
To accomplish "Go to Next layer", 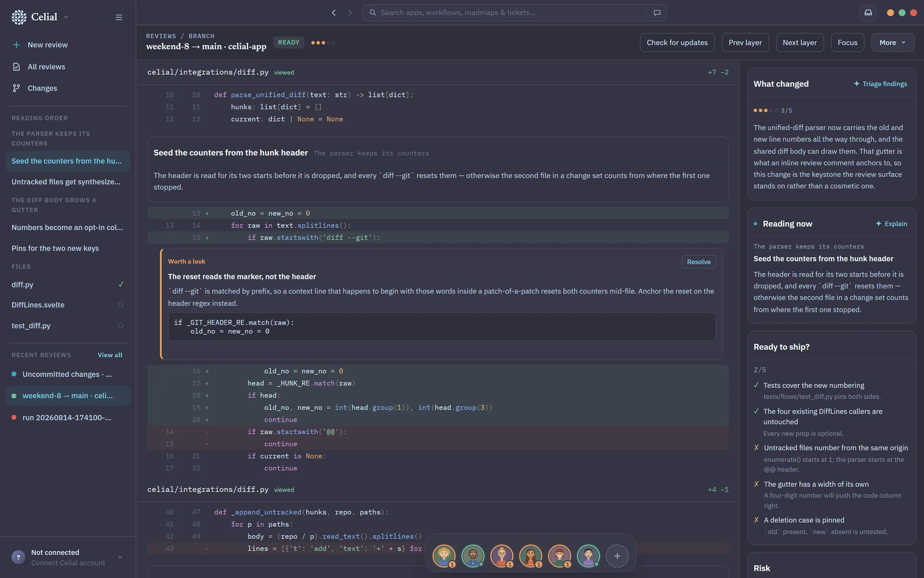I will pos(800,43).
